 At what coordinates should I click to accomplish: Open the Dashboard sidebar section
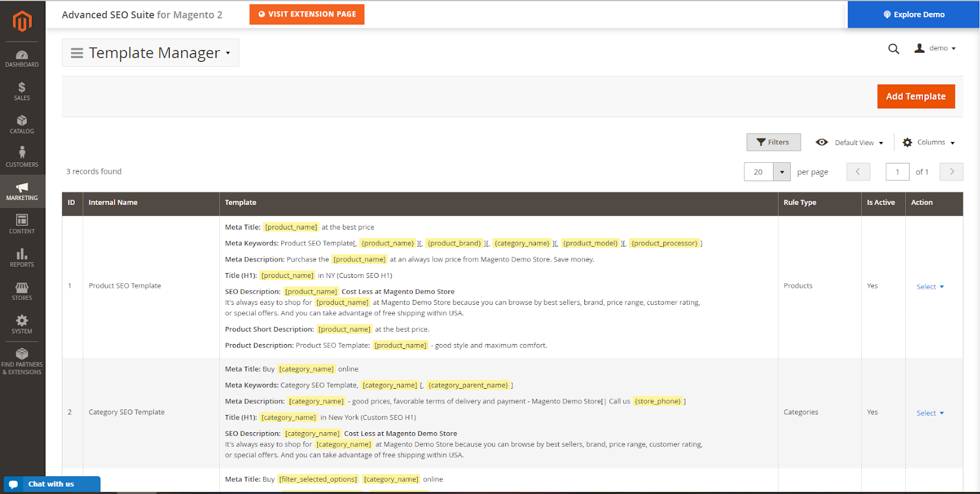pos(22,59)
